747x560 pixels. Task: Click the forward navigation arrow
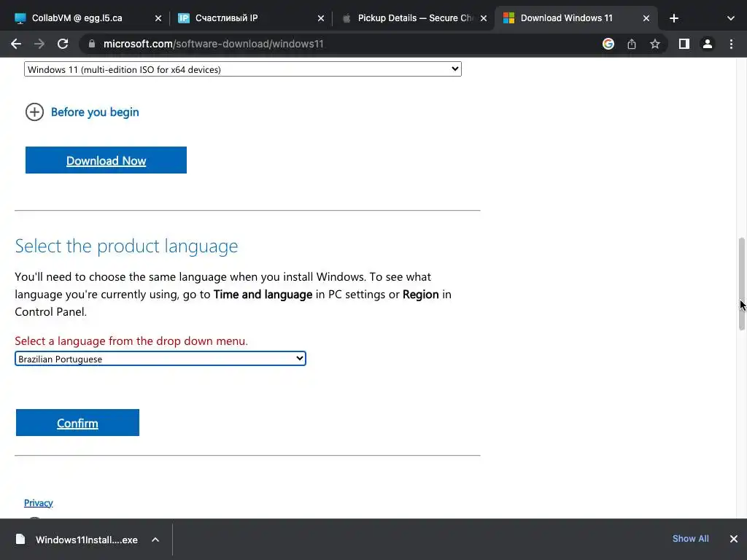(39, 44)
